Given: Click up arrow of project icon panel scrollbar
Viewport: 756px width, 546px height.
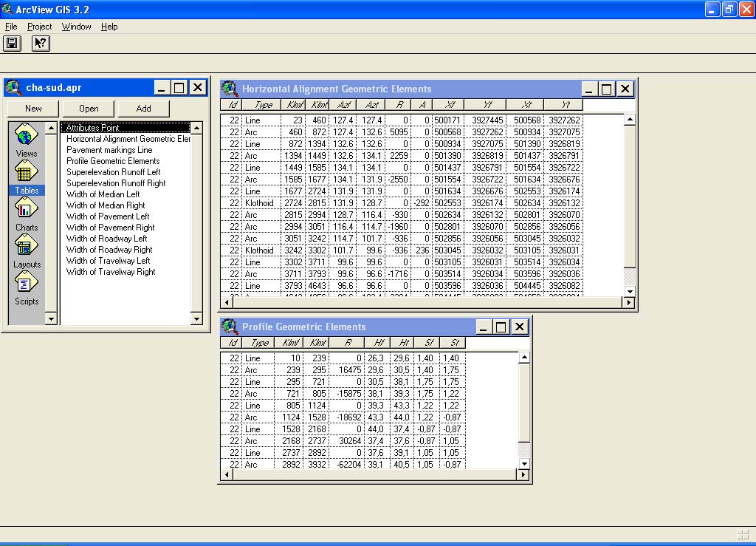Looking at the screenshot, I should click(x=51, y=128).
